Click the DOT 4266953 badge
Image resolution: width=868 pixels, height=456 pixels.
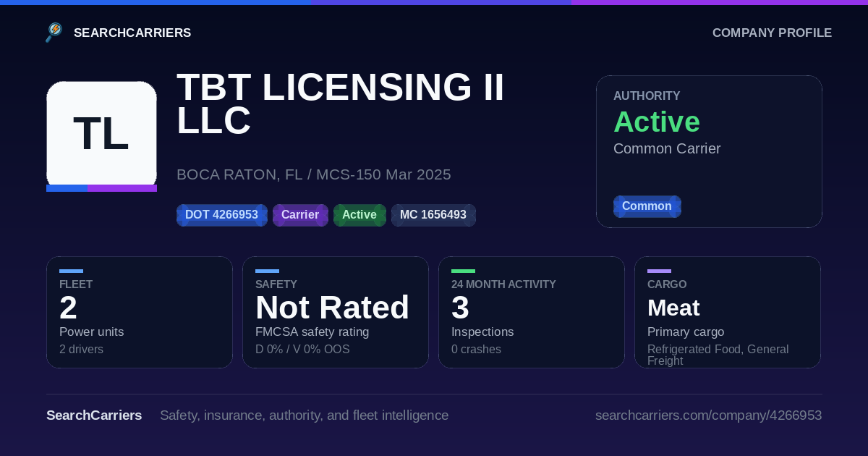pyautogui.click(x=221, y=215)
